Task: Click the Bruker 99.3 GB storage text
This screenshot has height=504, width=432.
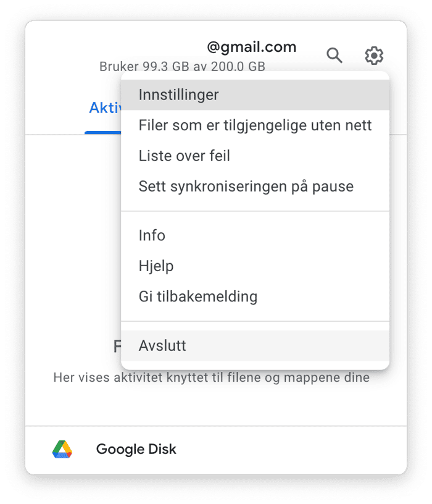Action: [182, 67]
